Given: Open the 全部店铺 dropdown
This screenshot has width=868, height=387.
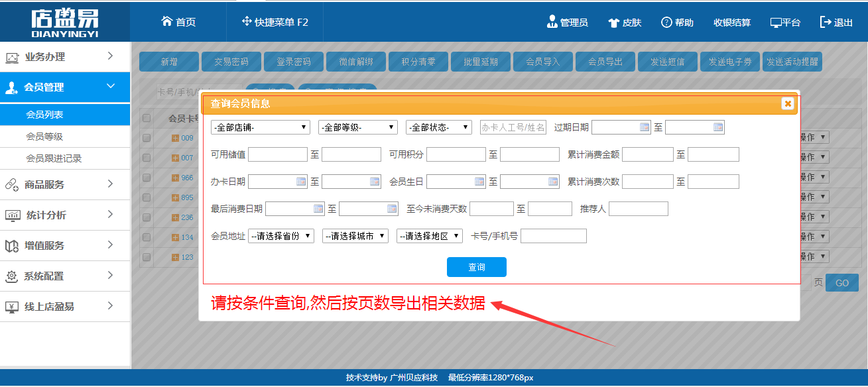Looking at the screenshot, I should click(x=261, y=127).
